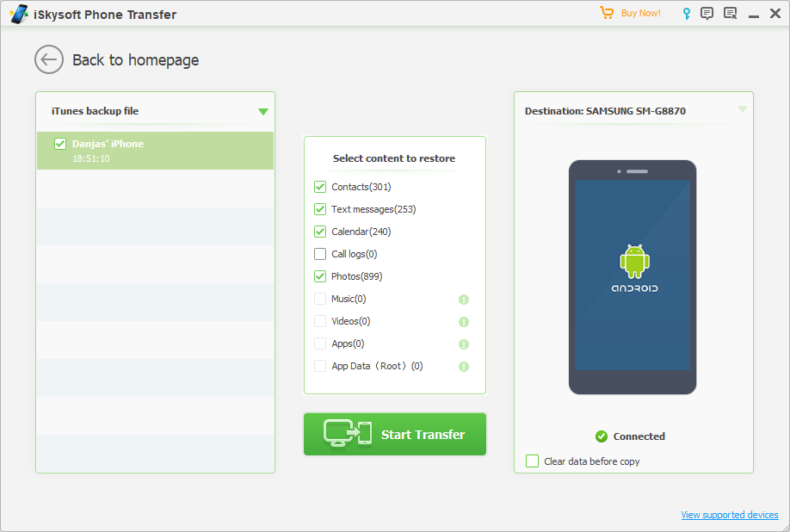
Task: Click Select content to restore heading
Action: 394,158
